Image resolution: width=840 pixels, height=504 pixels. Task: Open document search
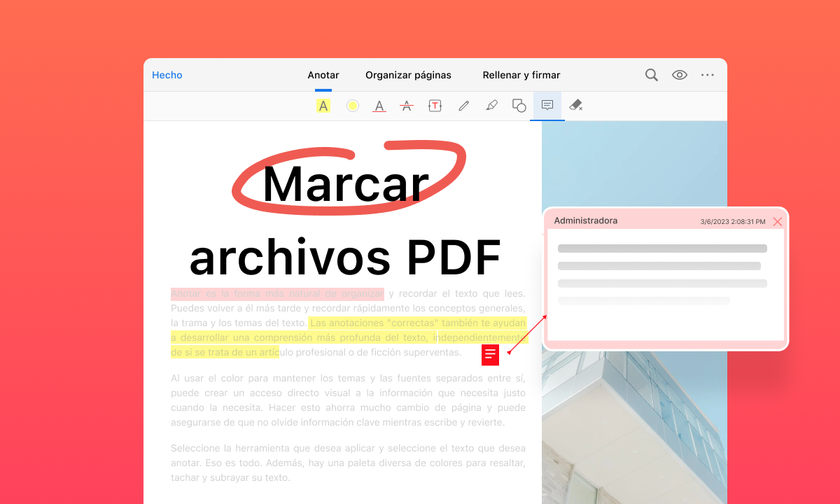point(651,75)
